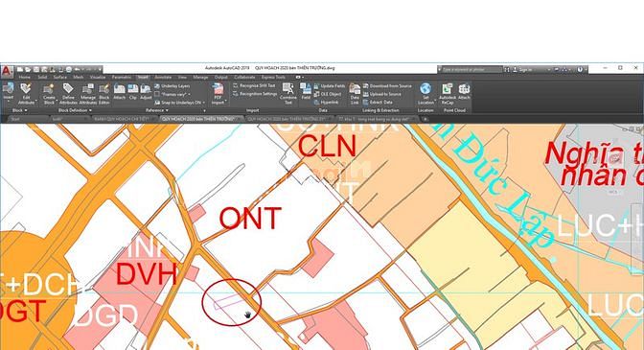Click the Quick Access New file icon

pos(20,69)
